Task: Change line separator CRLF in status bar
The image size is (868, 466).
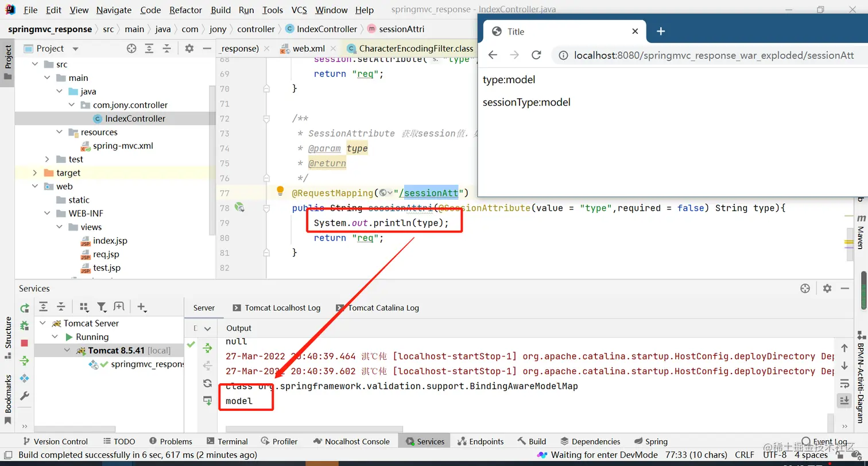Action: coord(745,455)
